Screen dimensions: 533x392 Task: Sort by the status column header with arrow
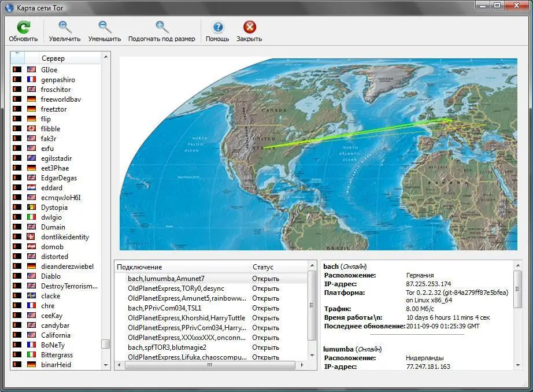pos(17,58)
